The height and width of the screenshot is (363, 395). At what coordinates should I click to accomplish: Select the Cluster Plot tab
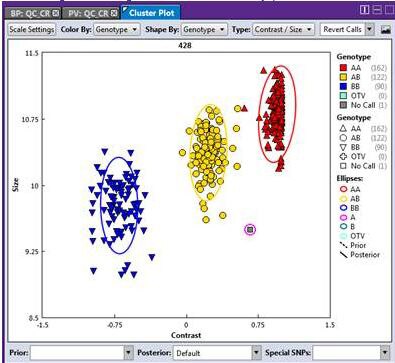151,13
